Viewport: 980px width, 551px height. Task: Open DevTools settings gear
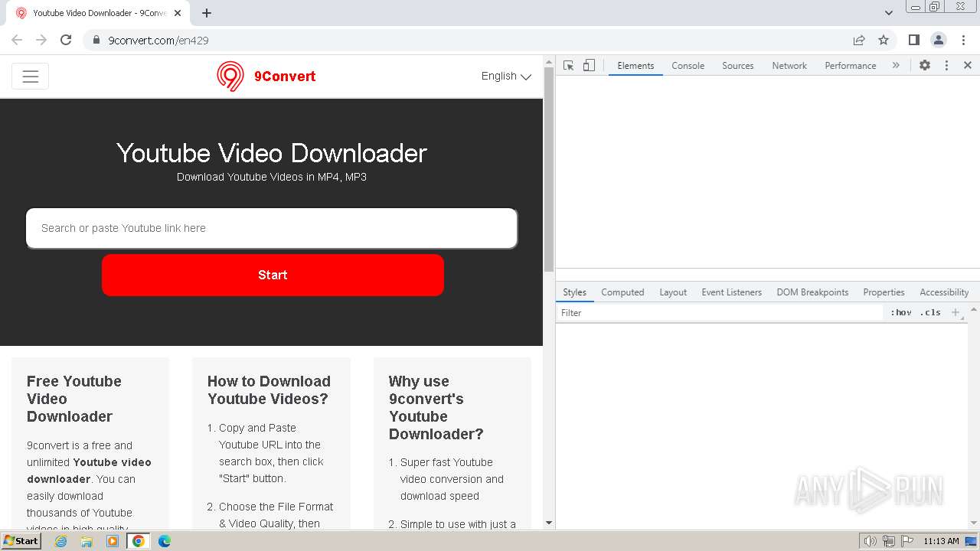pos(925,66)
